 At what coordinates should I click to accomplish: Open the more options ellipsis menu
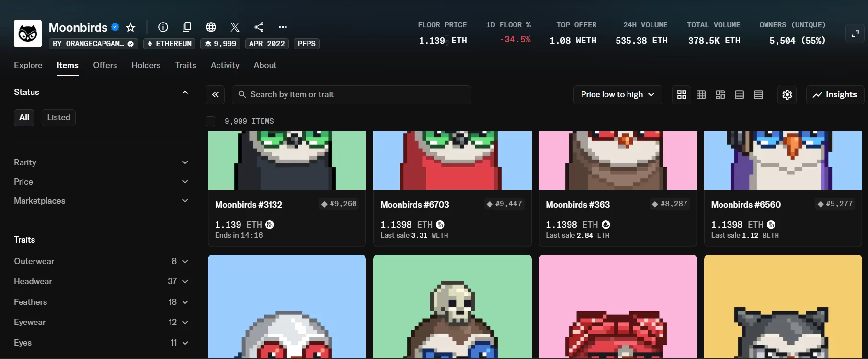[x=283, y=27]
